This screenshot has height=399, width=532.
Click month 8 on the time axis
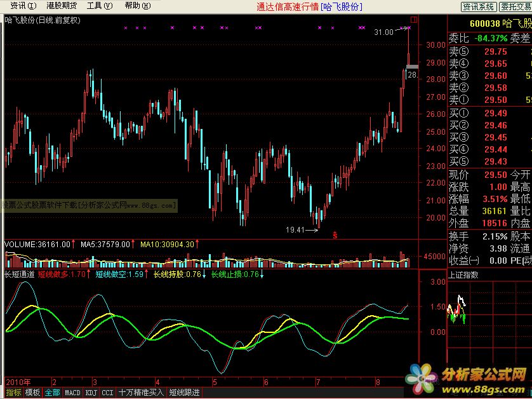[378, 382]
